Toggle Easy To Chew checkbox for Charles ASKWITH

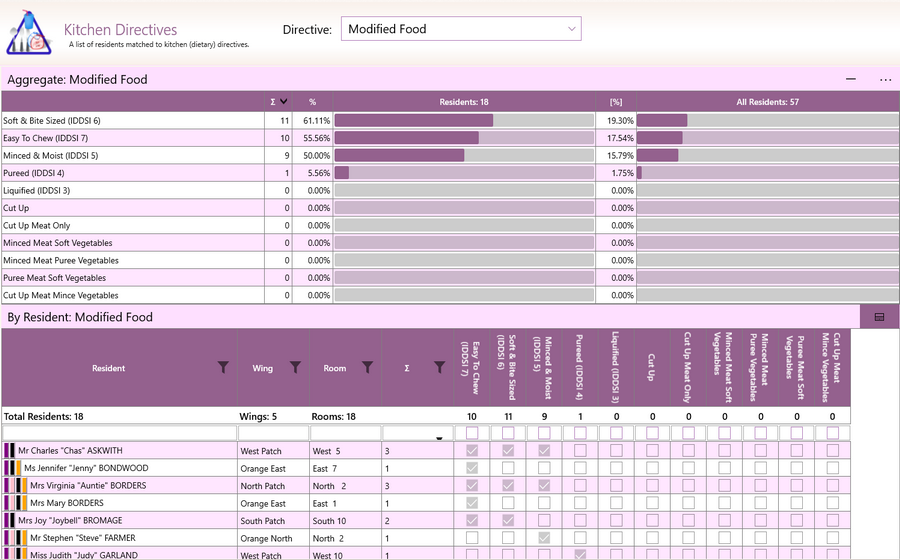(472, 450)
